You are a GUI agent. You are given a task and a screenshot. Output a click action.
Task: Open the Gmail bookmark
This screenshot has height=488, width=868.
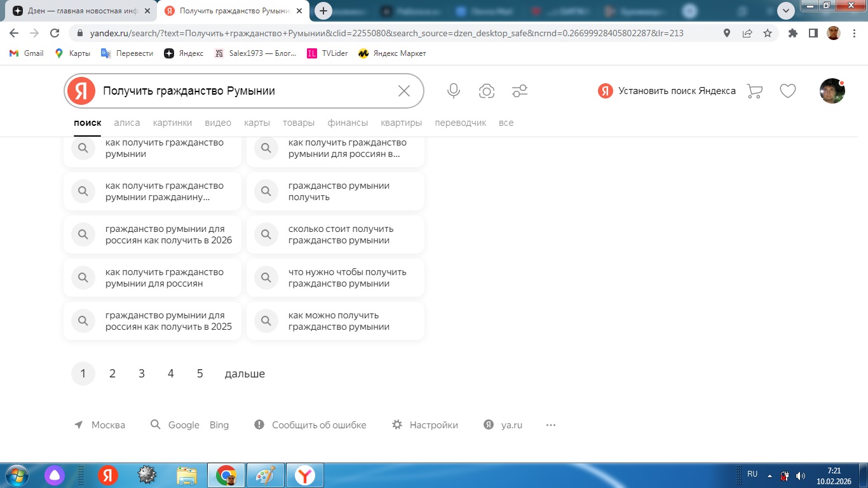point(26,53)
